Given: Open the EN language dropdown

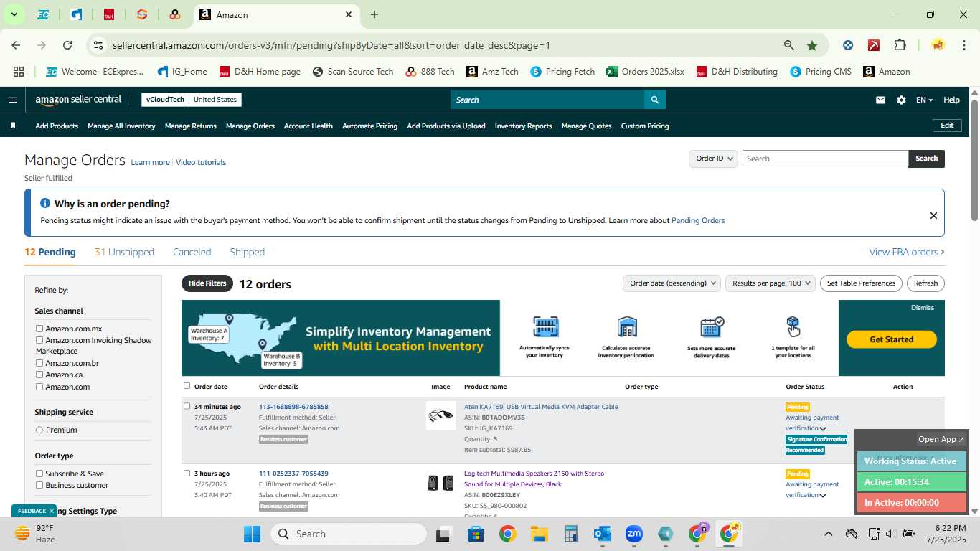Looking at the screenshot, I should click(x=924, y=100).
